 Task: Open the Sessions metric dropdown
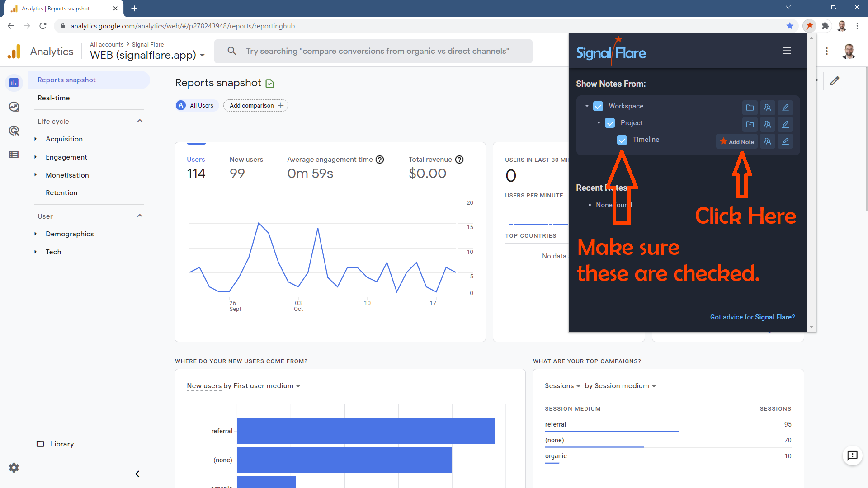point(562,386)
